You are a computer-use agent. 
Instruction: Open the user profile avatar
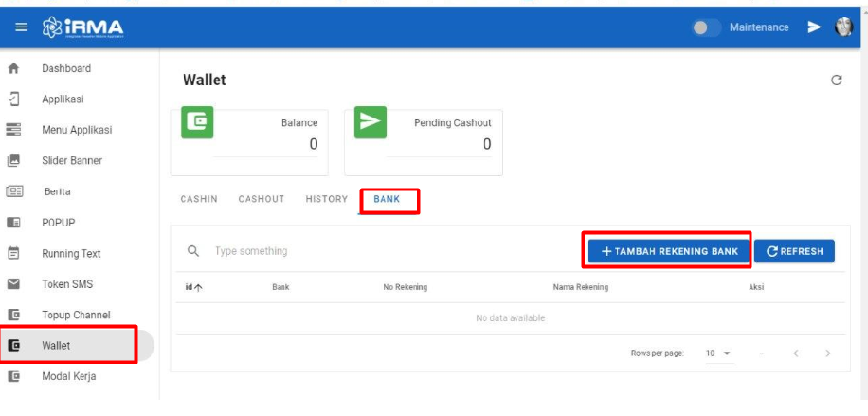point(843,27)
